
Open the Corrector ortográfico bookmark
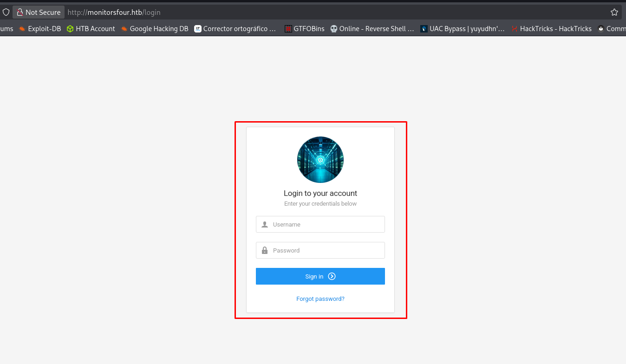click(x=235, y=29)
